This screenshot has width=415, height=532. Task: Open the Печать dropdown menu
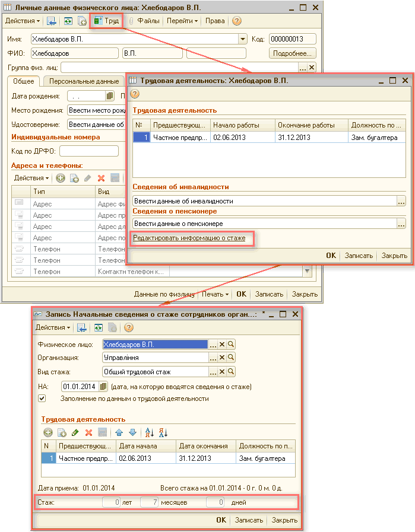coord(215,294)
